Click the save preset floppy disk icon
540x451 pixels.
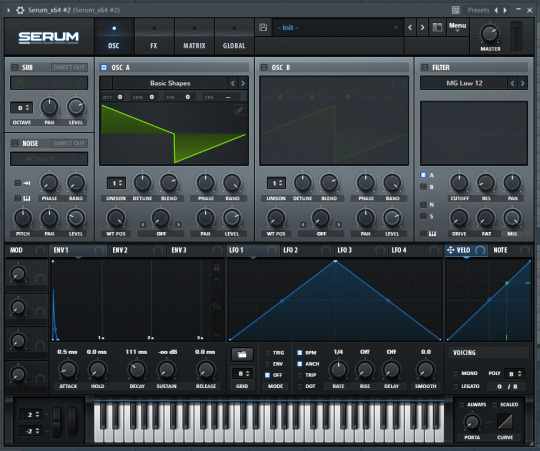(x=263, y=27)
